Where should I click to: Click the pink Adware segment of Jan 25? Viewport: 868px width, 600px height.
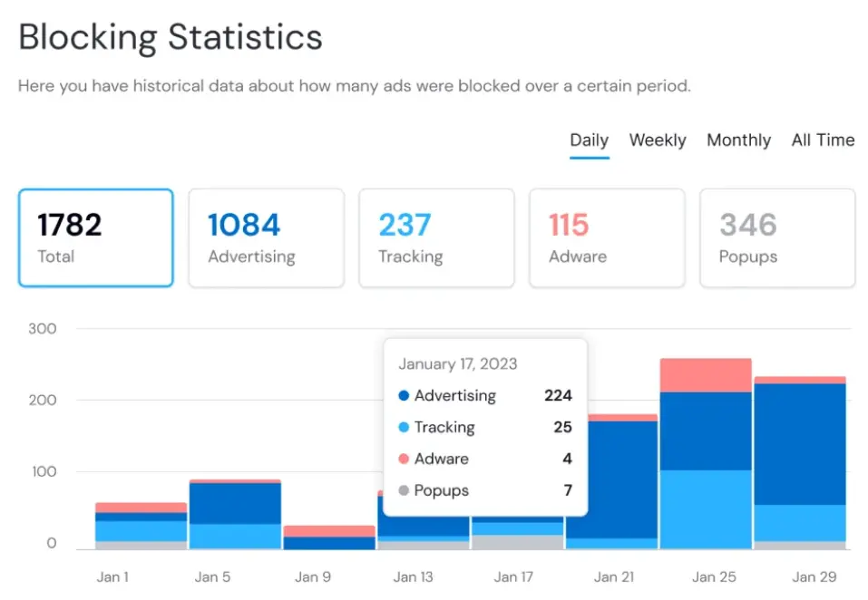(x=706, y=375)
